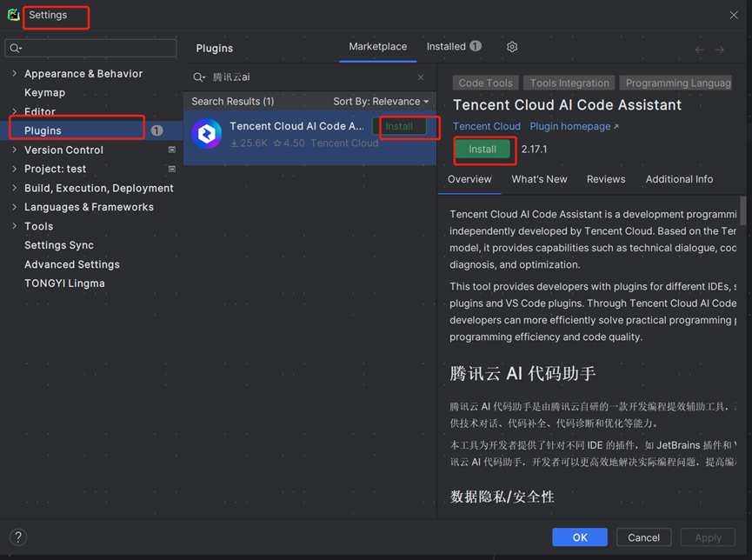
Task: Expand the Tools section
Action: (15, 226)
